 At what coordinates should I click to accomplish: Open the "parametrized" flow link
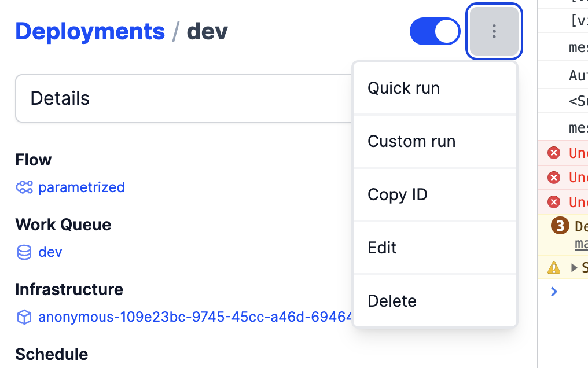81,187
